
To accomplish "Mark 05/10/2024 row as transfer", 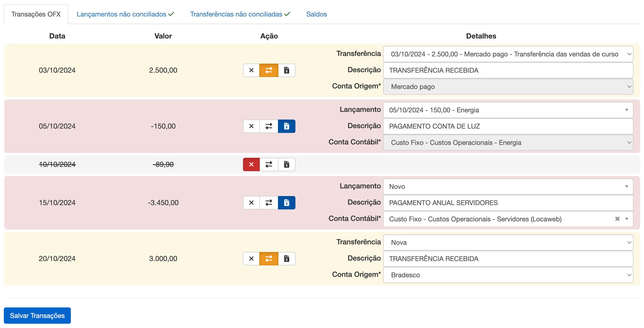I will pos(269,126).
